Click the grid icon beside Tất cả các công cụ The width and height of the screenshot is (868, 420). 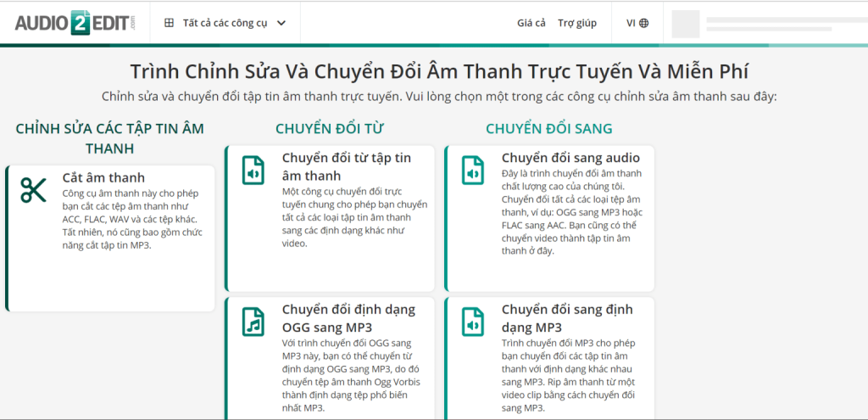(170, 23)
